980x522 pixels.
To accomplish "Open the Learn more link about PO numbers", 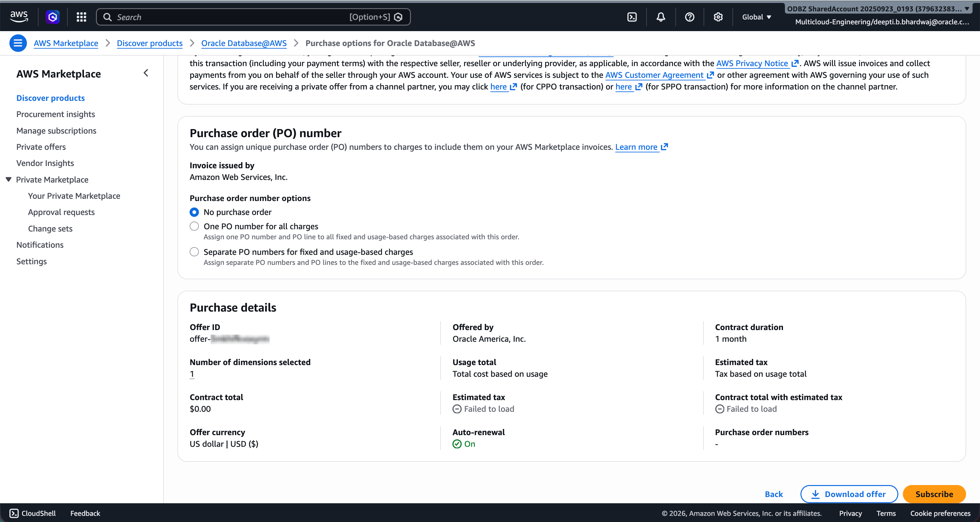I will click(x=641, y=147).
